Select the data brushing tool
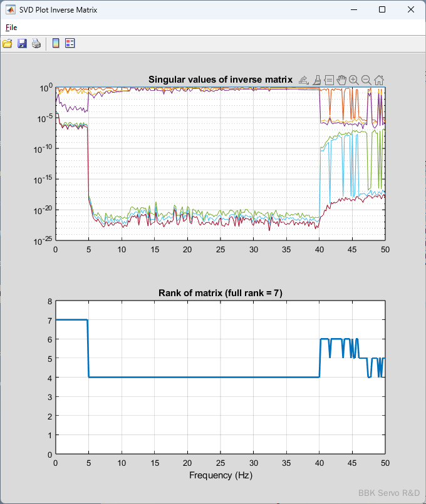426x504 pixels. click(317, 80)
